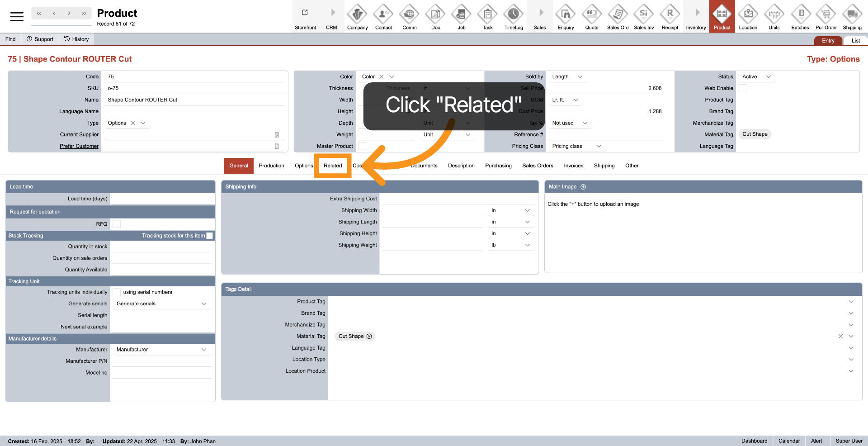Open the hamburger main menu

[17, 17]
